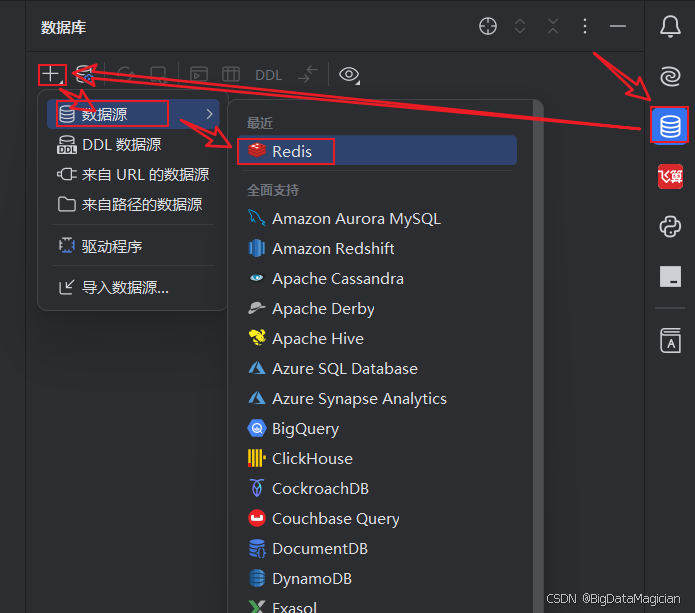Image resolution: width=695 pixels, height=613 pixels.
Task: Open data source properties icon
Action: [84, 74]
